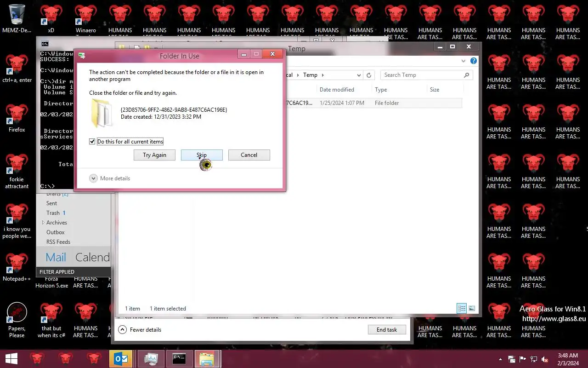Switch to the Mail view tab
The height and width of the screenshot is (368, 588).
56,257
